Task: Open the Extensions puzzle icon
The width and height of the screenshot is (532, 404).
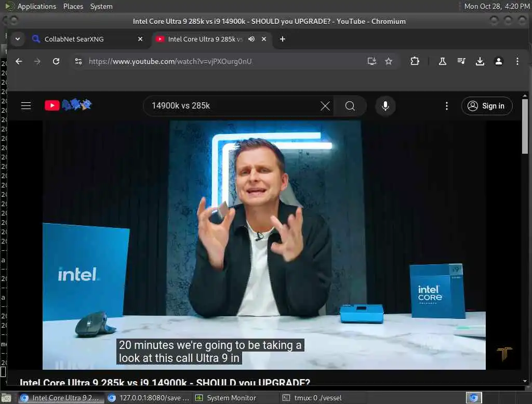Action: point(415,61)
